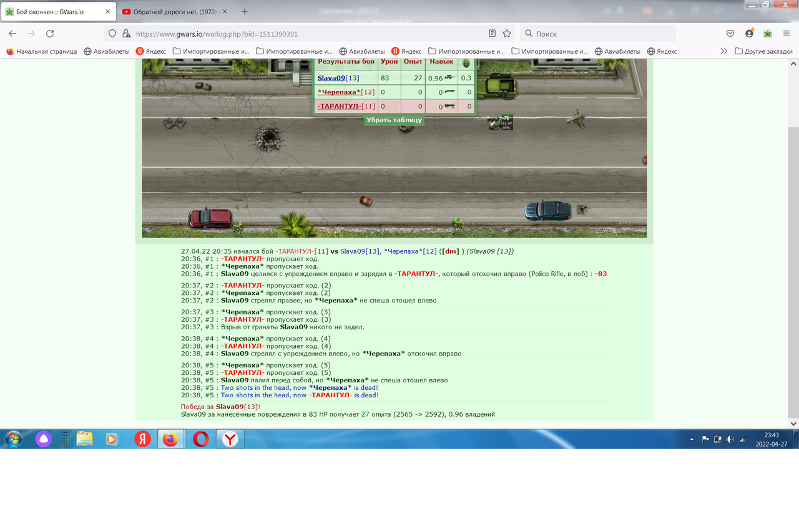
Task: Click Slava09's damage value 83
Action: 385,78
